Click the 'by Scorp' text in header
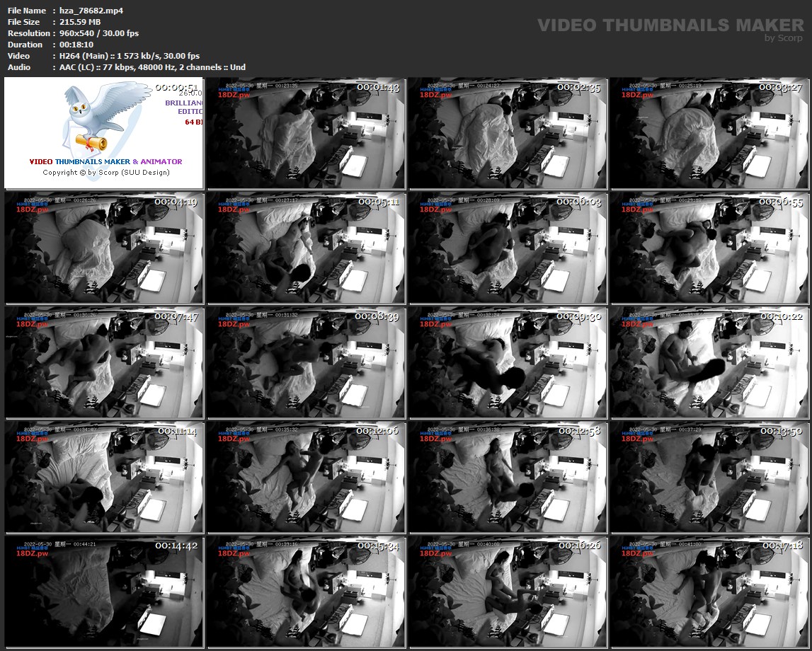 click(x=784, y=38)
